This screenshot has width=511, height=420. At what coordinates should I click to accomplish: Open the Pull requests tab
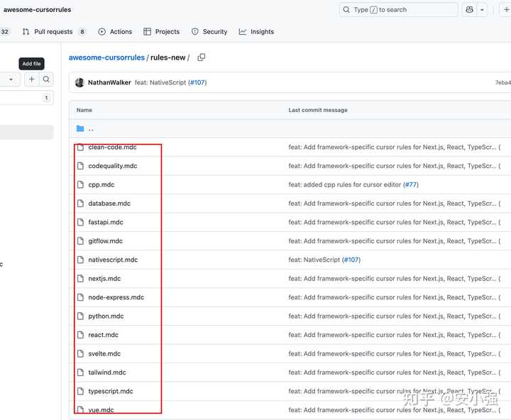click(53, 32)
